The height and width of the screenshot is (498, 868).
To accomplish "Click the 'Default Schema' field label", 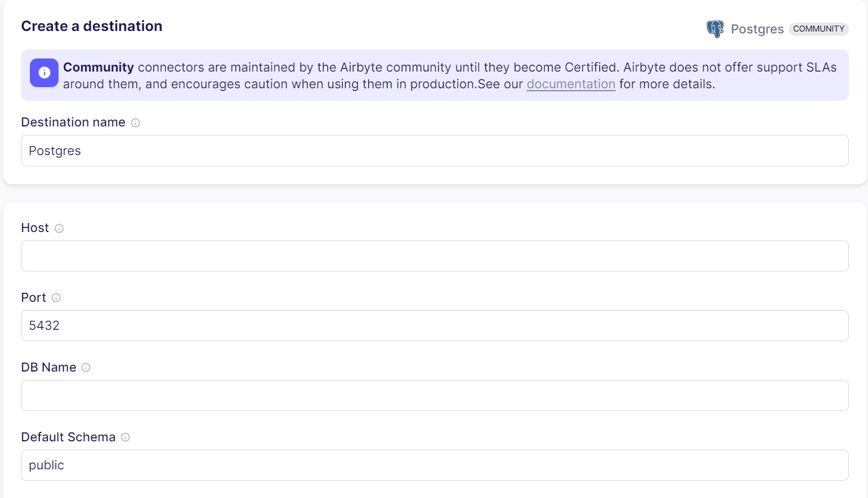I will 68,437.
